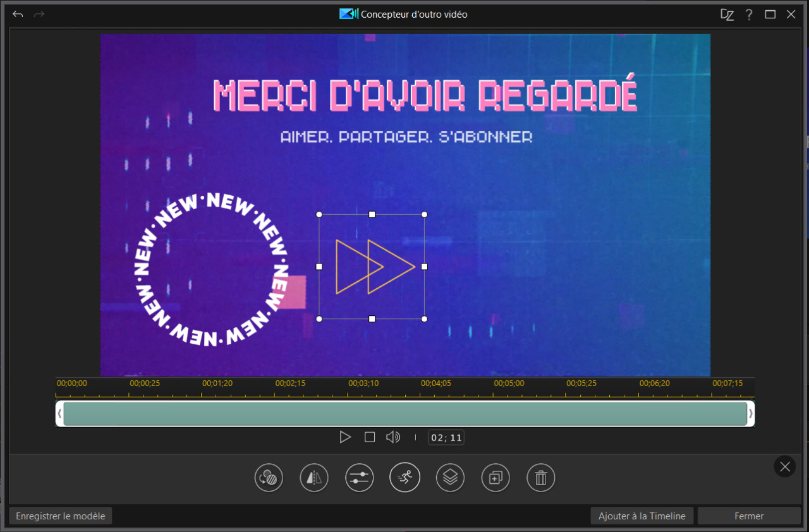Open the help panel
809x532 pixels.
point(749,14)
